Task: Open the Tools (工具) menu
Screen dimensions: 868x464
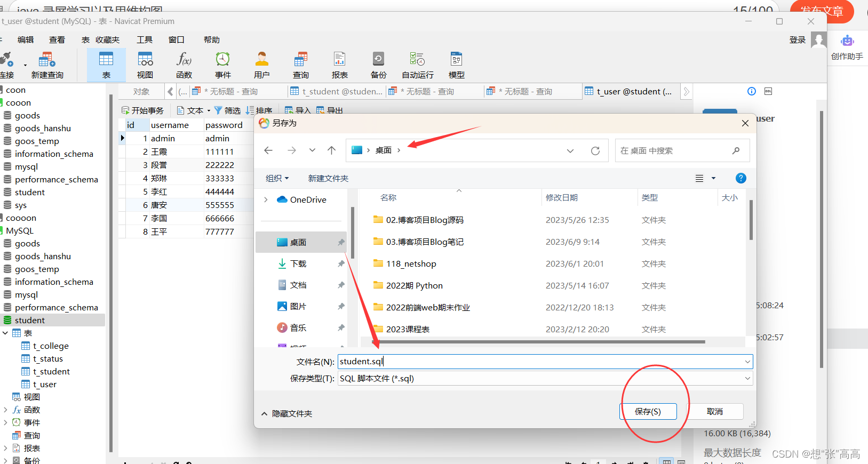Action: 145,40
